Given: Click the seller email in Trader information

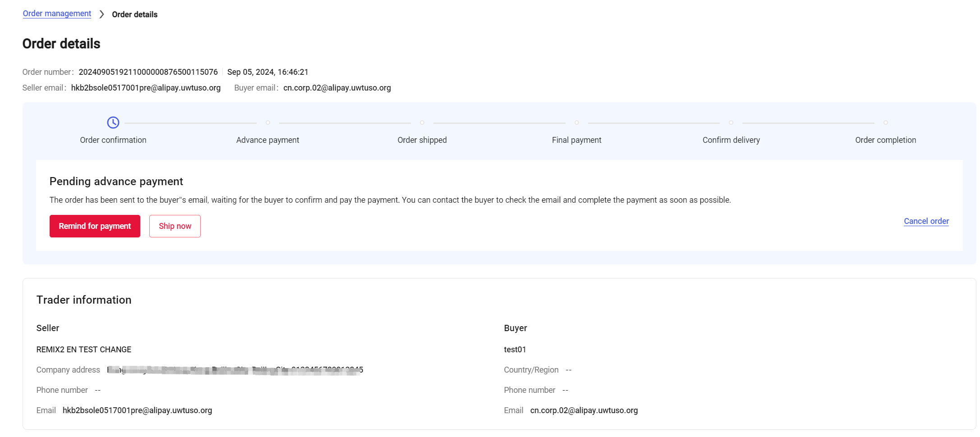Looking at the screenshot, I should pos(137,410).
